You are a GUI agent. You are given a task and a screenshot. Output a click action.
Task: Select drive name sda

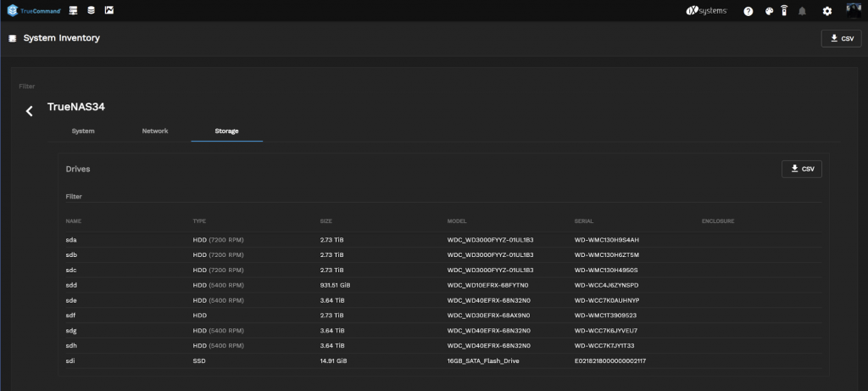pyautogui.click(x=71, y=240)
